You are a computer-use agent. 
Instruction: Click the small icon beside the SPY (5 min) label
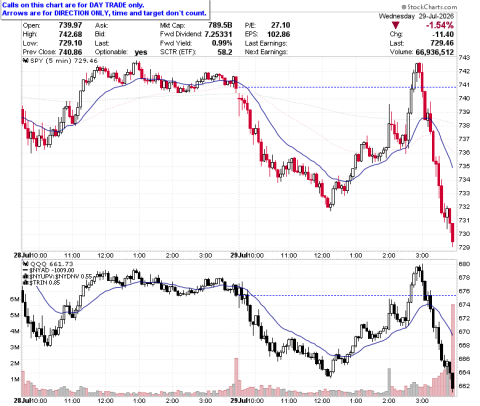(25, 61)
